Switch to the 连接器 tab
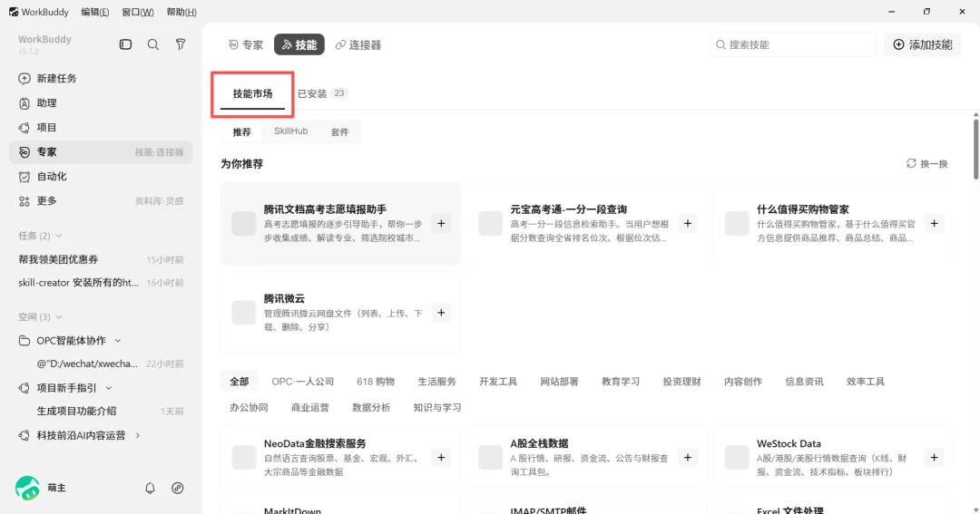 358,44
